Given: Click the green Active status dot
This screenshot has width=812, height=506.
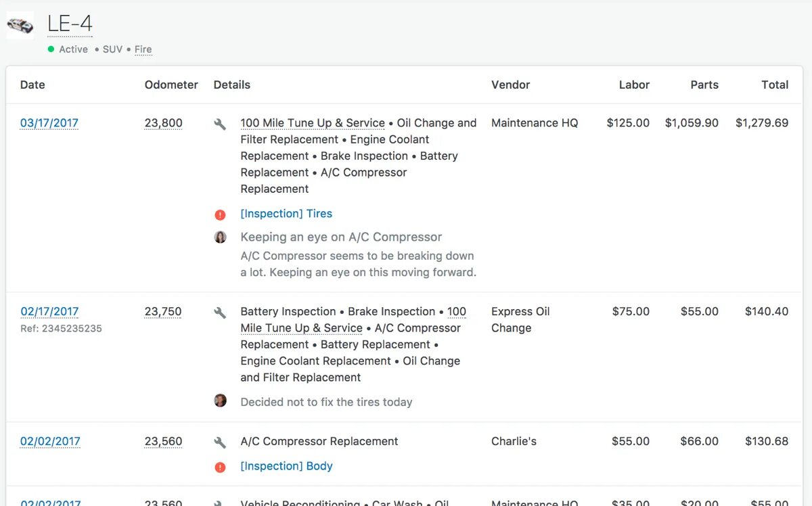Looking at the screenshot, I should click(x=51, y=49).
